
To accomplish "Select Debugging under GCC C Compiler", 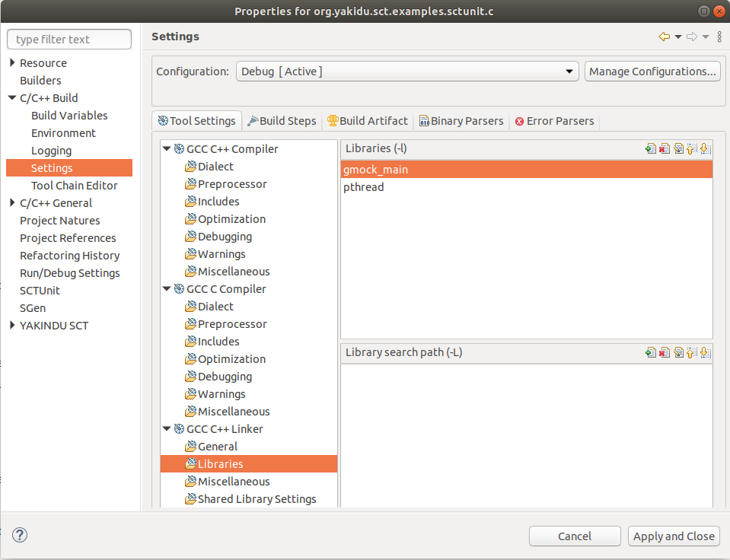I will (225, 377).
